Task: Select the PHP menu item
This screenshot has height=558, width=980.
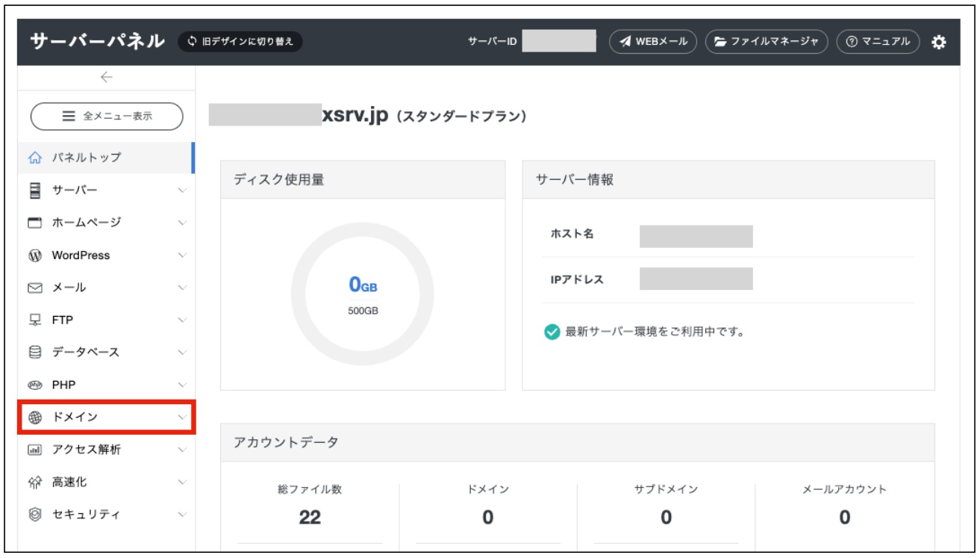Action: pos(64,385)
